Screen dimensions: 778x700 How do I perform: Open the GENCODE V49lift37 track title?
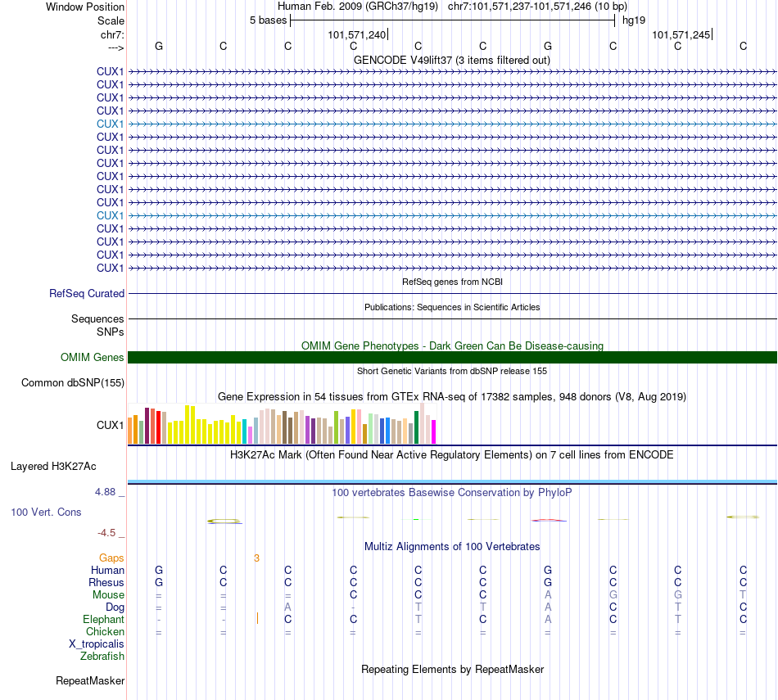(x=451, y=60)
